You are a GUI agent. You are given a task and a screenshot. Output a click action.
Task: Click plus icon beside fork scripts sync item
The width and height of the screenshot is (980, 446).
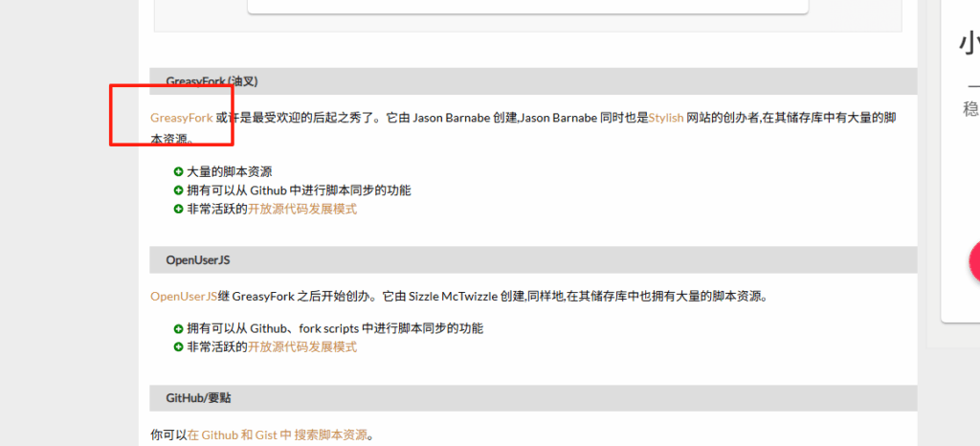point(179,328)
